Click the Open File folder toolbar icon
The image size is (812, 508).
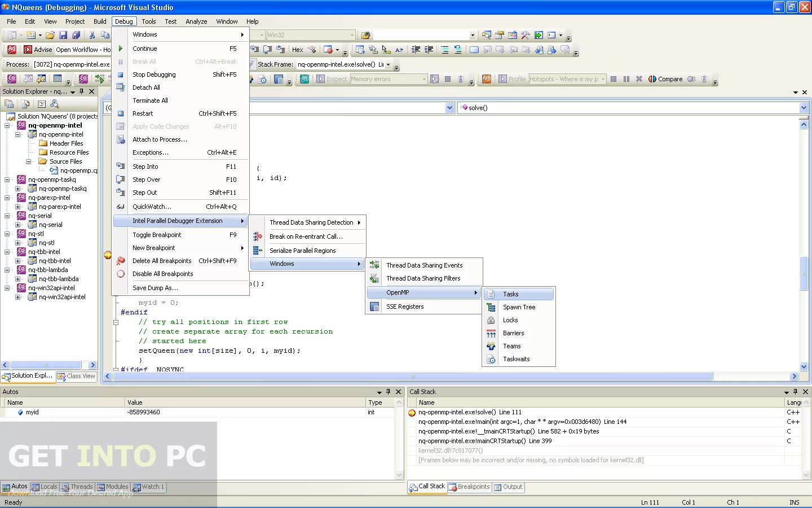[x=50, y=35]
